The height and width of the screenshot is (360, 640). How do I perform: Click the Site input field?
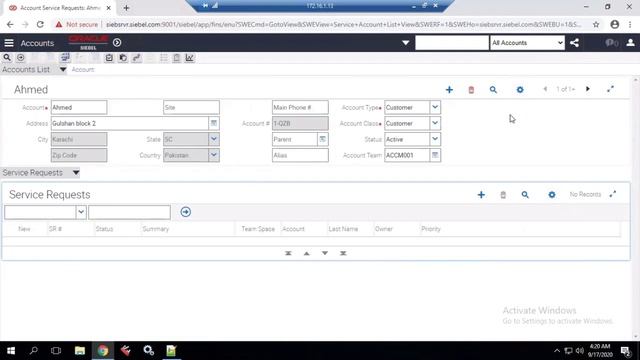191,107
